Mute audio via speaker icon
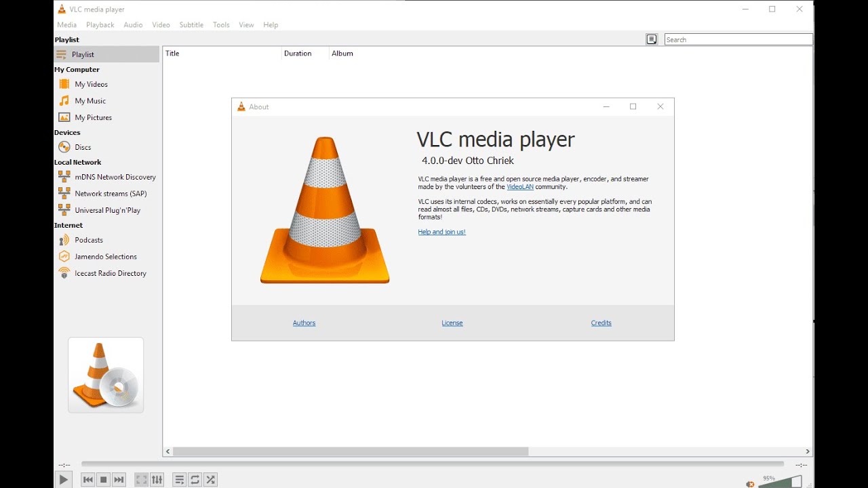Viewport: 868px width, 488px height. [750, 484]
